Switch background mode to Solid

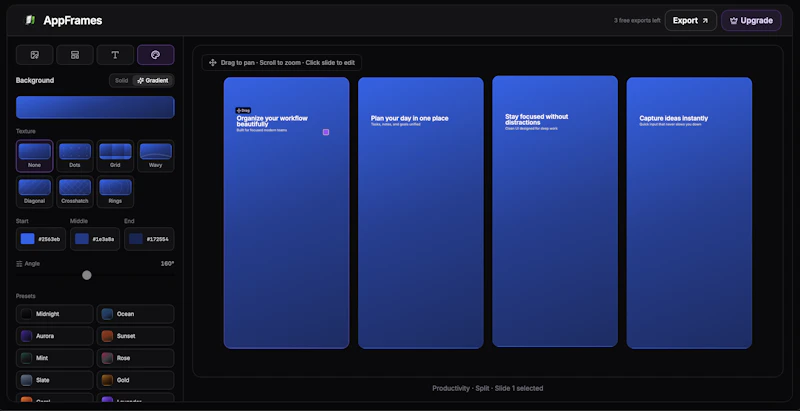click(121, 81)
